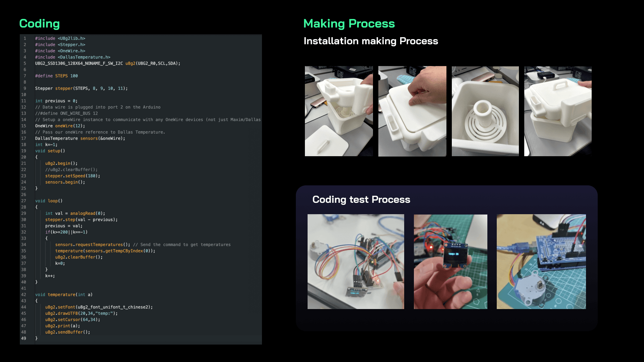Image resolution: width=644 pixels, height=362 pixels.
Task: Click the #define STEPS 100 line
Action: pyautogui.click(x=56, y=76)
